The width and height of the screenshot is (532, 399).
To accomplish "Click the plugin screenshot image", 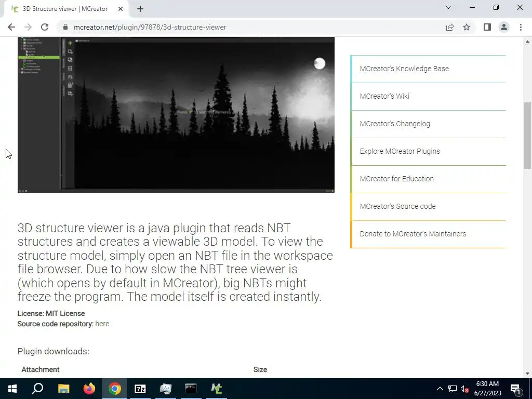I will (176, 115).
